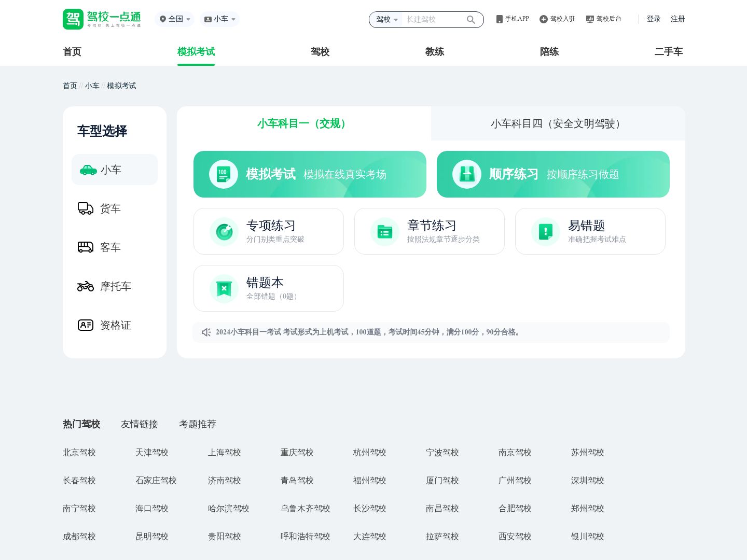
Task: Click the 易错题 exclamation icon
Action: 546,231
